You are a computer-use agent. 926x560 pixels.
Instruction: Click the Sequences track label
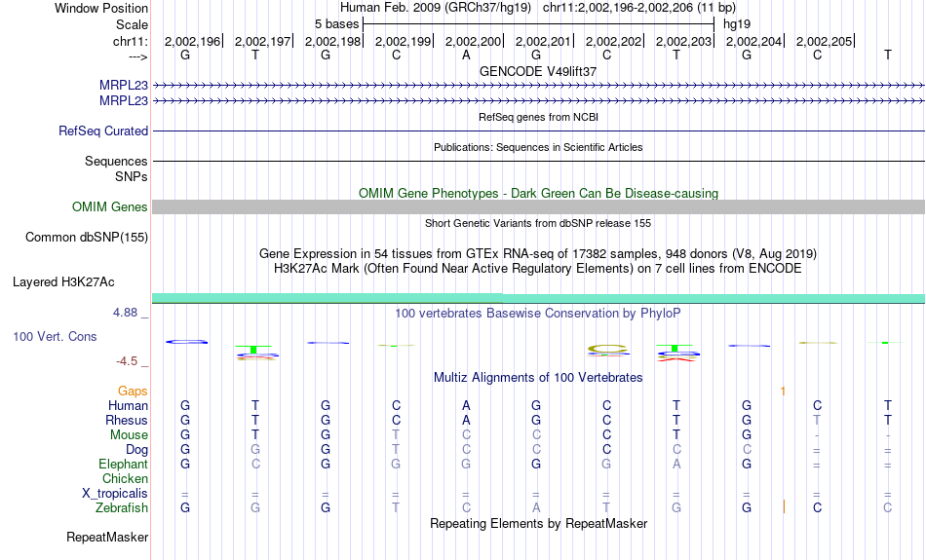[116, 161]
